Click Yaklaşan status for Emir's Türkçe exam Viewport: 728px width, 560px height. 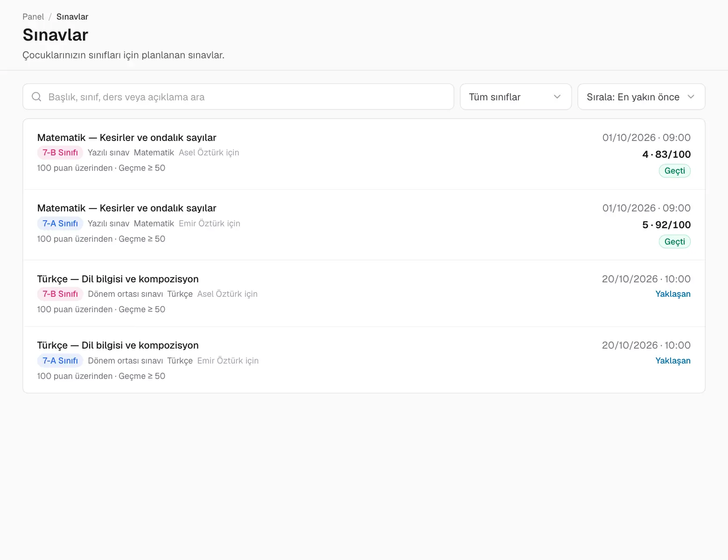(x=673, y=361)
